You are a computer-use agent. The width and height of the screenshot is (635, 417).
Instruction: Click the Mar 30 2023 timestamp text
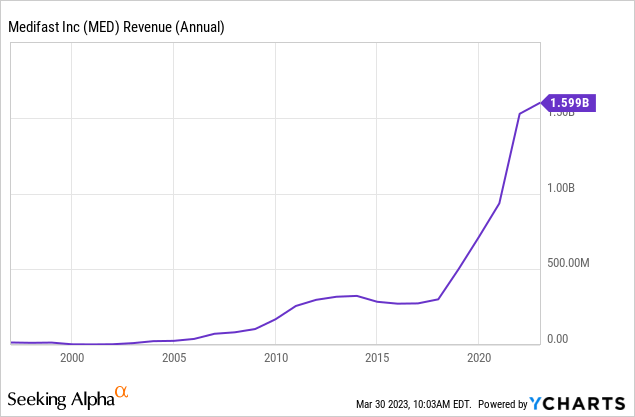(x=413, y=404)
